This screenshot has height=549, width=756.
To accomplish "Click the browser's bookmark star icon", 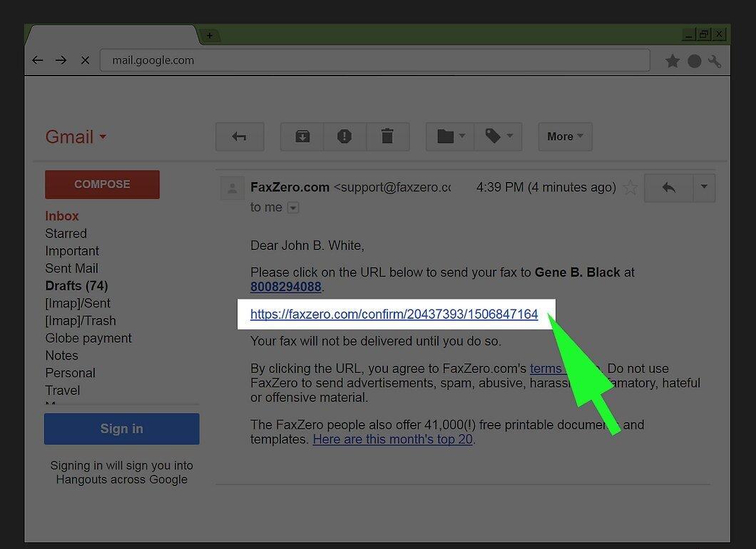I will (672, 61).
